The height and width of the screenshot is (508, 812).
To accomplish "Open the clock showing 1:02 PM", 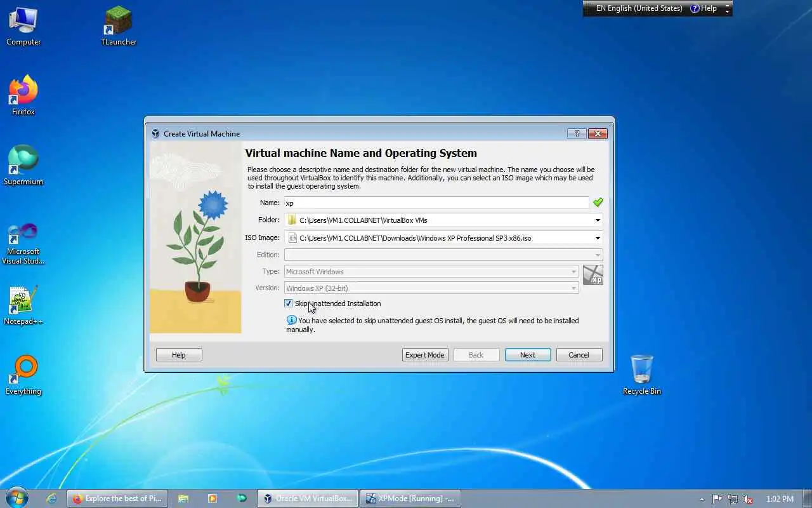I will click(780, 499).
